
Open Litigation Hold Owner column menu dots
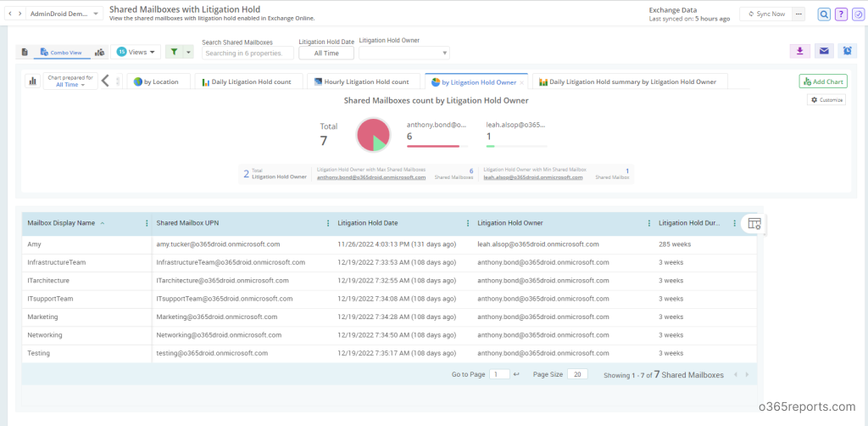point(649,223)
